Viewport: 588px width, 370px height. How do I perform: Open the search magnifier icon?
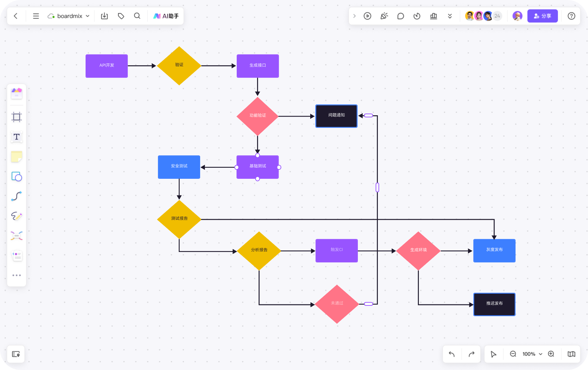[x=137, y=16]
